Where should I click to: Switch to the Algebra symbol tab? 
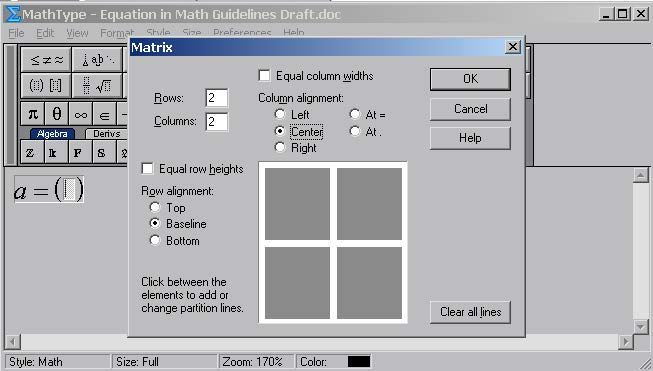[x=52, y=134]
